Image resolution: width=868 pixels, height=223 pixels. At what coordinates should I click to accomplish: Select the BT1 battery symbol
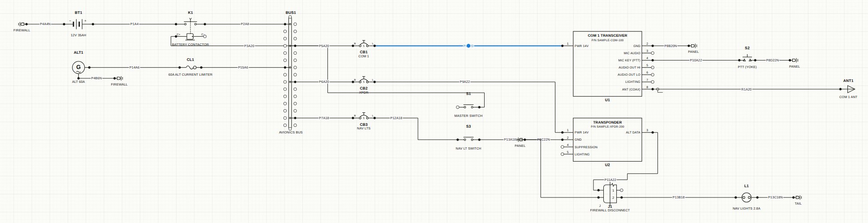[x=78, y=24]
